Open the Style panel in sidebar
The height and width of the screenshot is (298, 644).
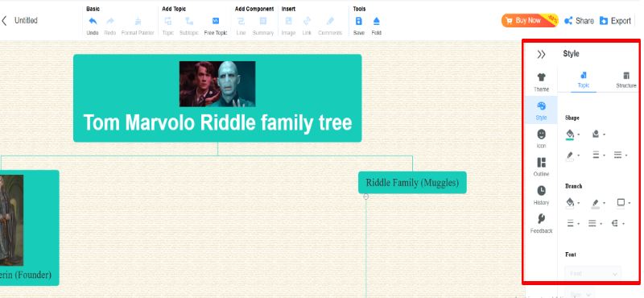[541, 110]
